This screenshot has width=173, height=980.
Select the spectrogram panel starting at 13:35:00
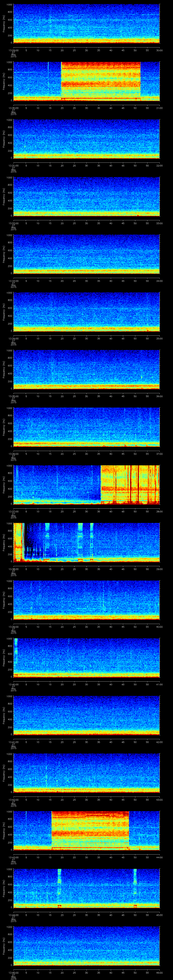pos(86,369)
